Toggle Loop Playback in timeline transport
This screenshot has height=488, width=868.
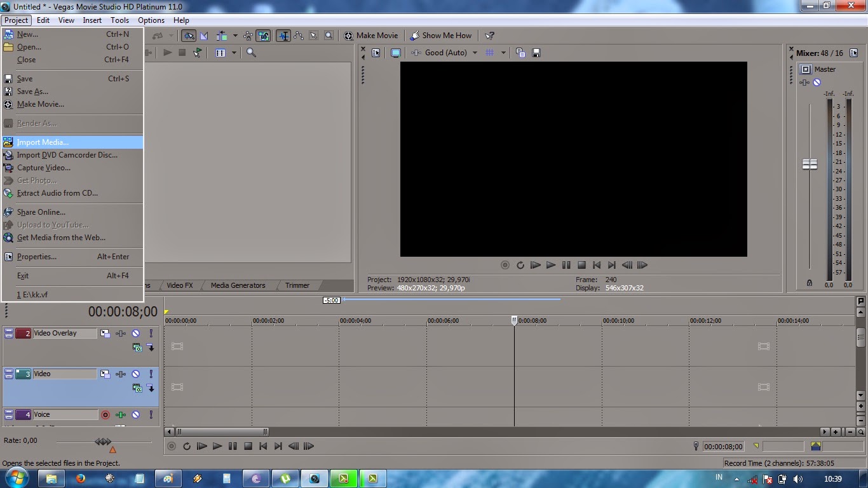[187, 446]
